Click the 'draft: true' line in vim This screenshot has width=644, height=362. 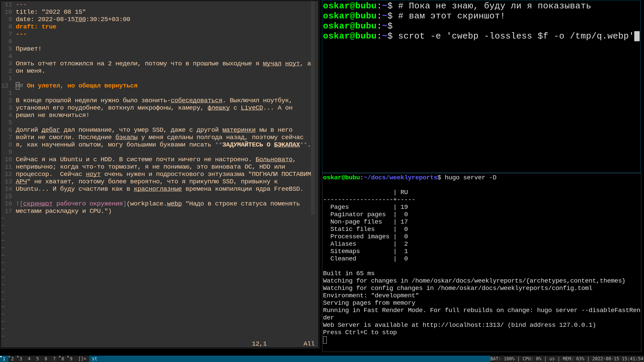[x=36, y=27]
